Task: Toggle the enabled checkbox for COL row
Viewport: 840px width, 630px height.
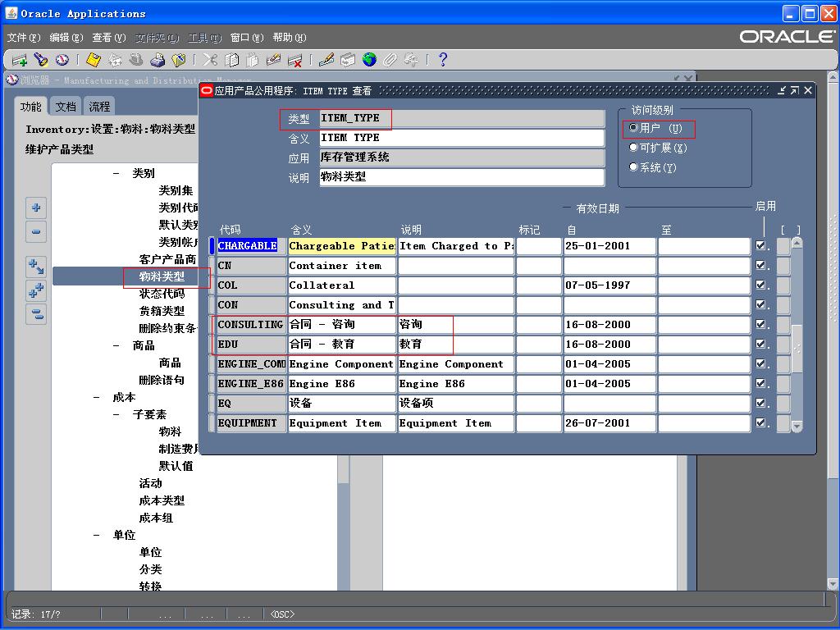Action: pyautogui.click(x=760, y=285)
